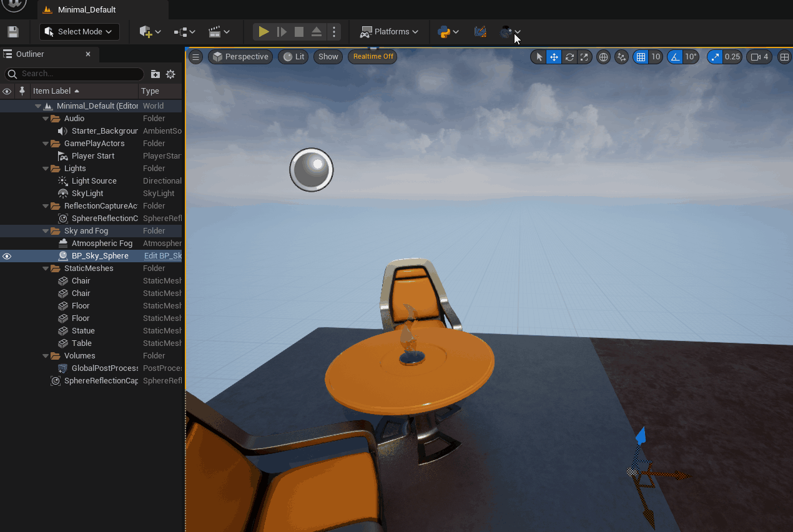Activate the scale tool
Viewport: 793px width, 532px height.
click(x=584, y=57)
